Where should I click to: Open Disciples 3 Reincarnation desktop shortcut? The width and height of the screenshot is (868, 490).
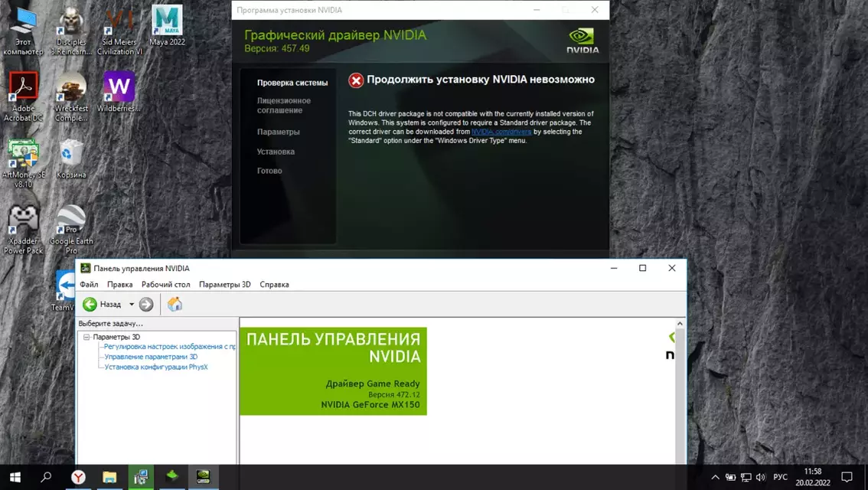(x=71, y=31)
